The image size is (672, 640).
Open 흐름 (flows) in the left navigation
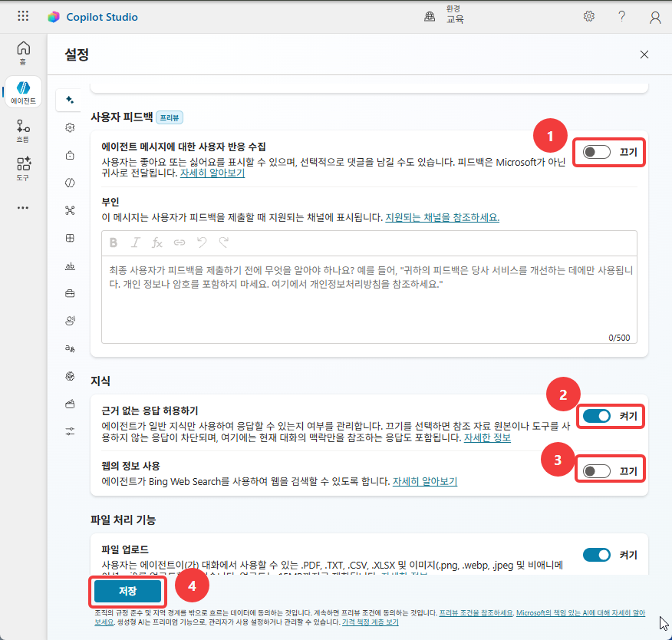(x=23, y=130)
